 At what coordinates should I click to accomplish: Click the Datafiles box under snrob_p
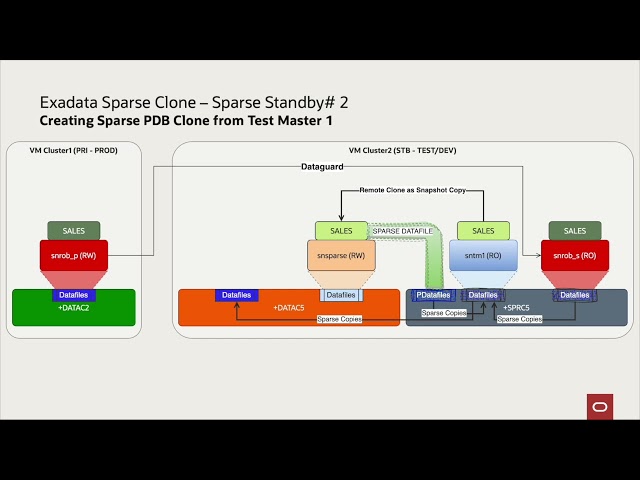click(73, 295)
